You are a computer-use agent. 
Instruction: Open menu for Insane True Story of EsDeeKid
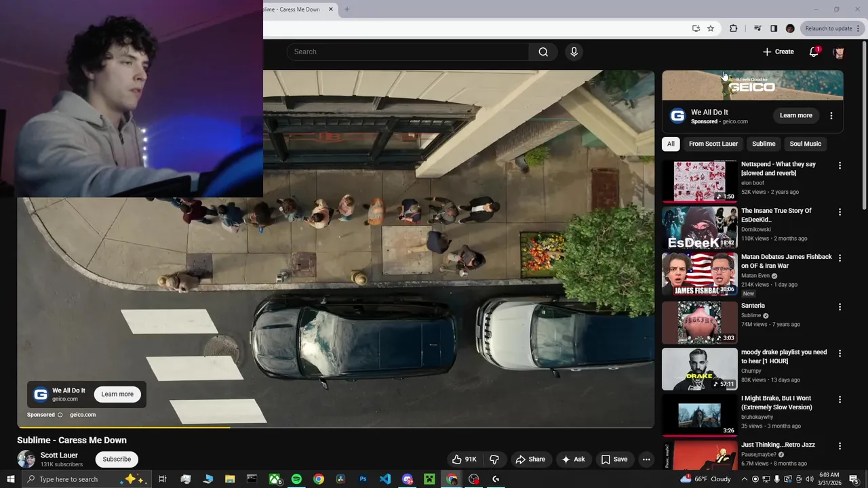click(840, 212)
